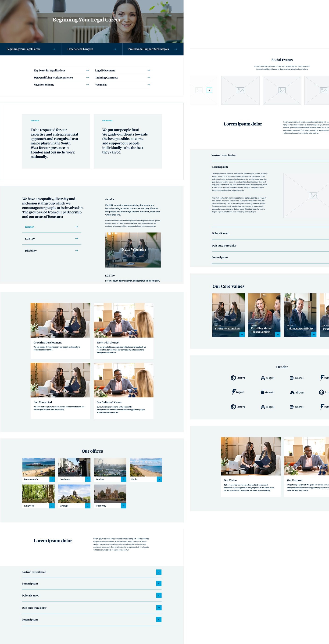
Task: Open the Growth & Development card
Action: click(60, 330)
